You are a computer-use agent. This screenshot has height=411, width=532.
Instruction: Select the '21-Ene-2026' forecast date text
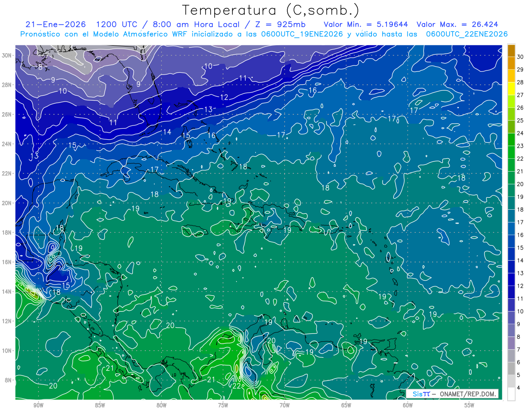(x=56, y=24)
